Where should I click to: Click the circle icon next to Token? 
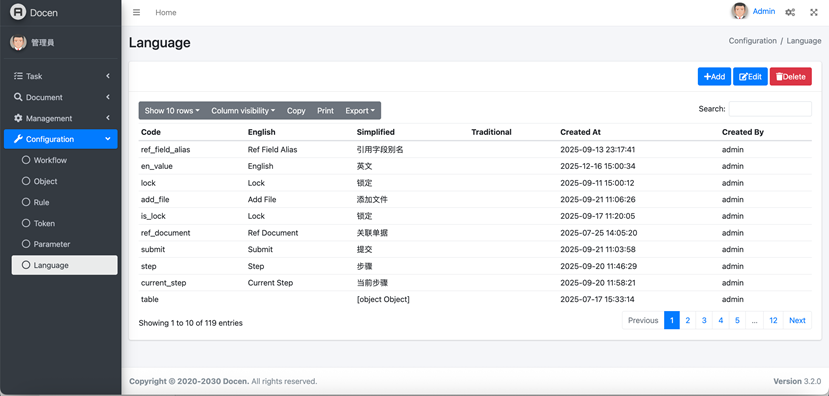point(26,223)
